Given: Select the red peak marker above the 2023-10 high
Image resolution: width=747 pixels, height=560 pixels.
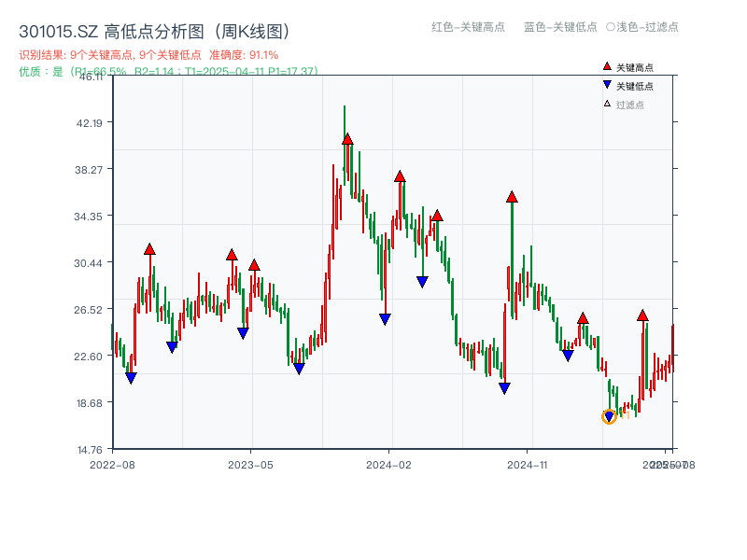Looking at the screenshot, I should click(347, 137).
